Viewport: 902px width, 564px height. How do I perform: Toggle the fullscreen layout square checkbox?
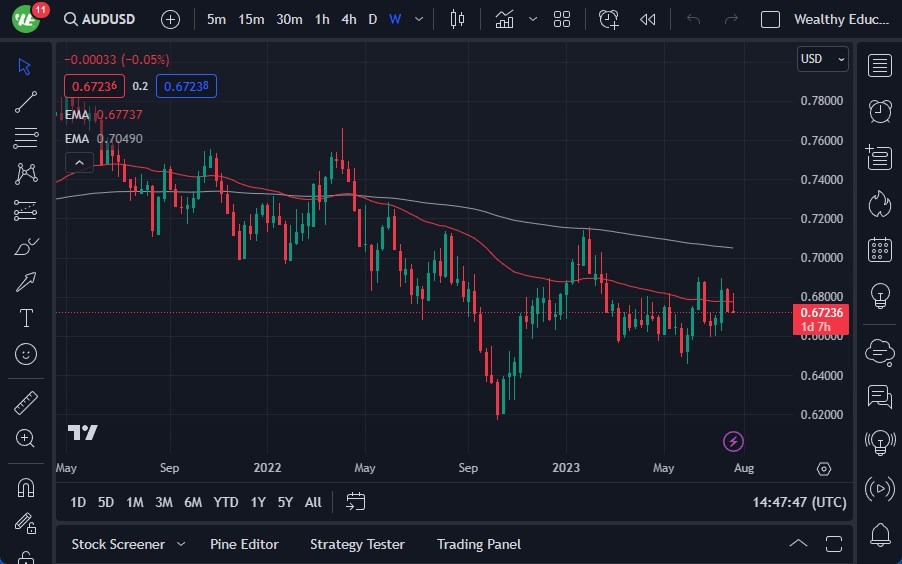tap(770, 19)
